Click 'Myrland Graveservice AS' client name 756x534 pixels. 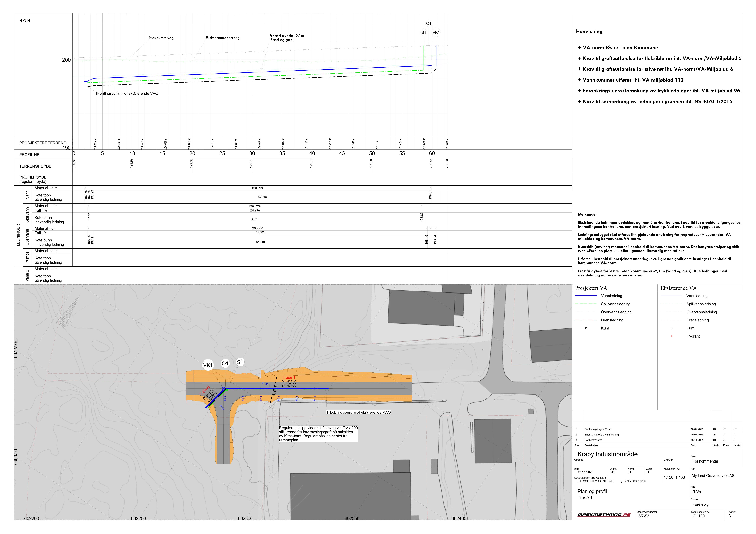[x=713, y=476]
